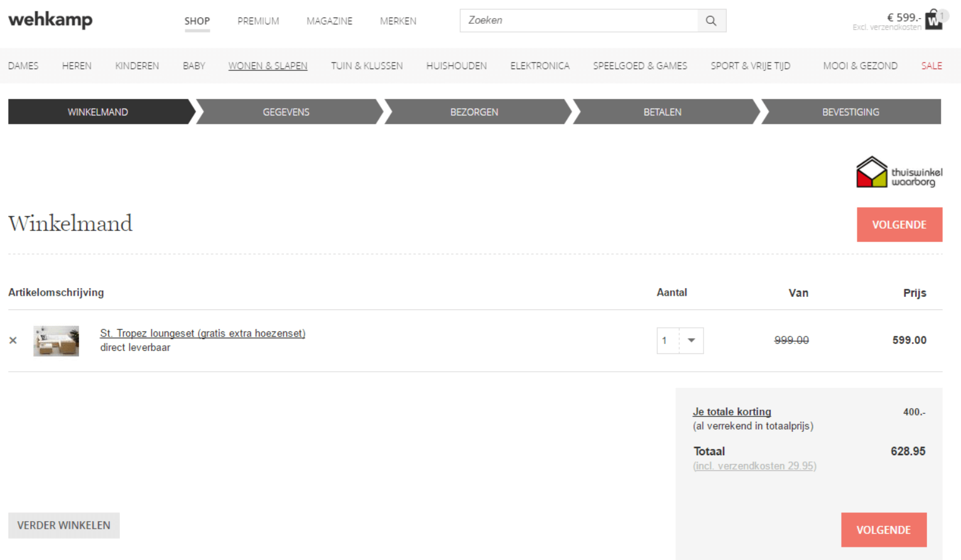Open the MAGAZINE tab

329,21
